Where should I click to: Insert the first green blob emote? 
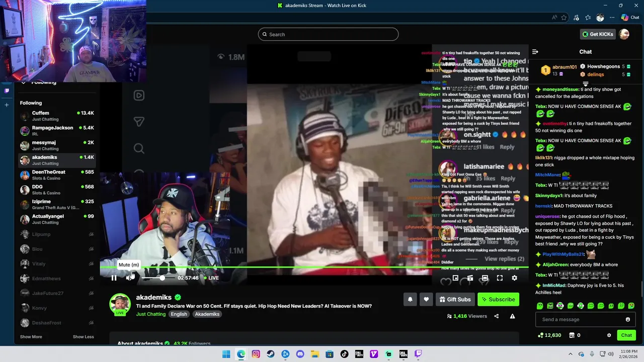tap(540, 305)
